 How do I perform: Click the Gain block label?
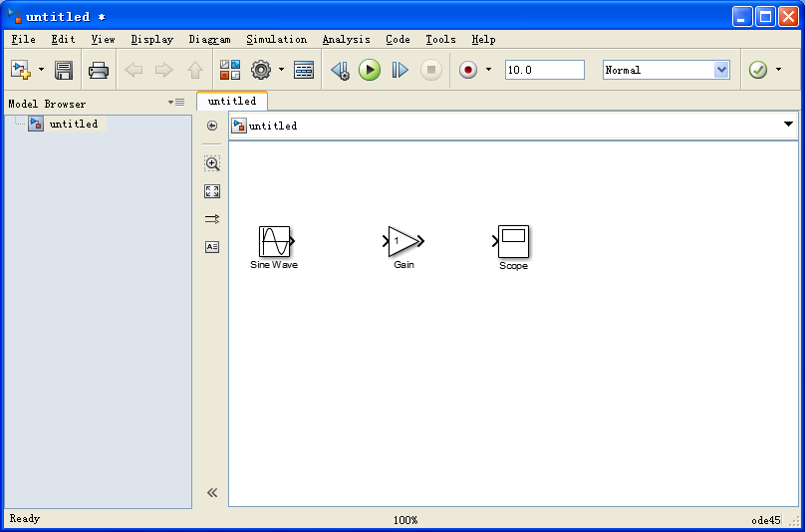tap(404, 265)
